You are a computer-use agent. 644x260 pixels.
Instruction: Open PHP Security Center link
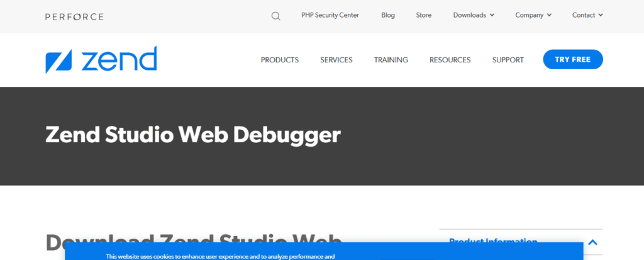[330, 15]
